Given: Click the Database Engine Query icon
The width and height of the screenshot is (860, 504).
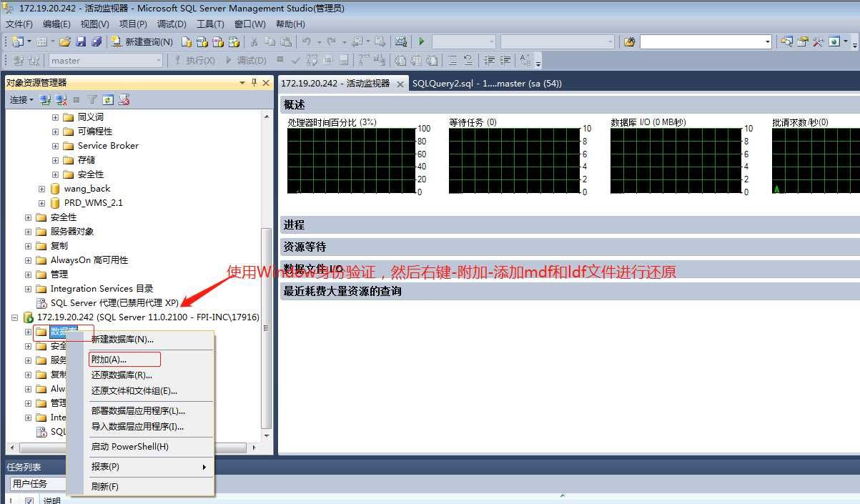Looking at the screenshot, I should [x=187, y=42].
